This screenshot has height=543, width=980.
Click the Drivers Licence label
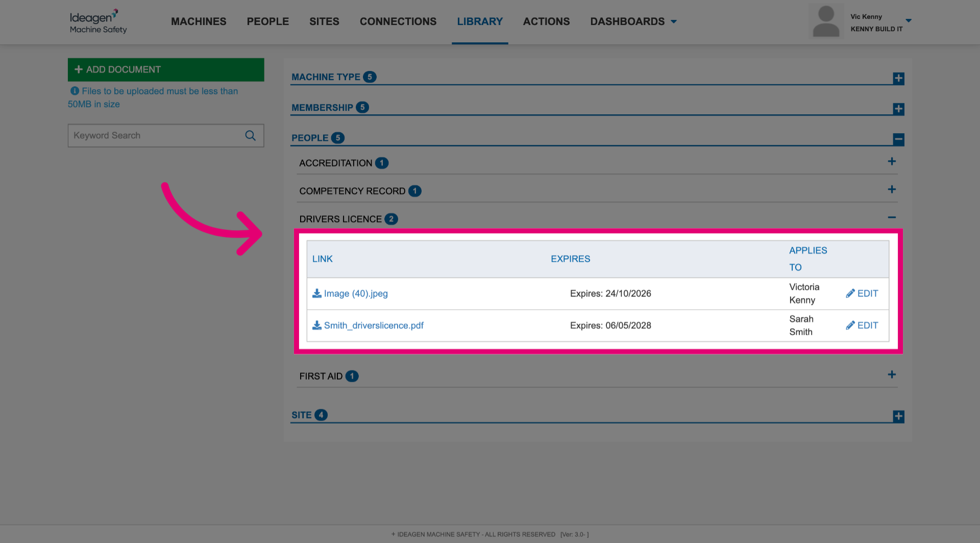coord(340,219)
